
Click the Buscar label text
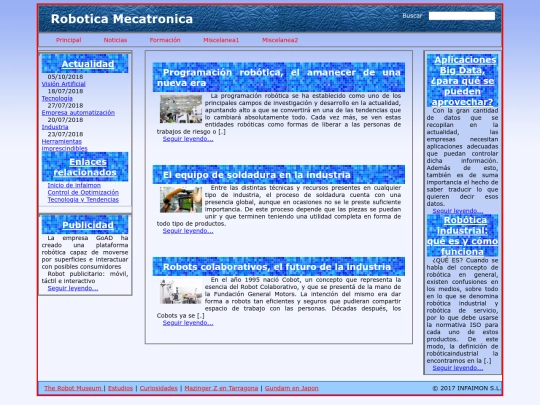click(x=412, y=16)
